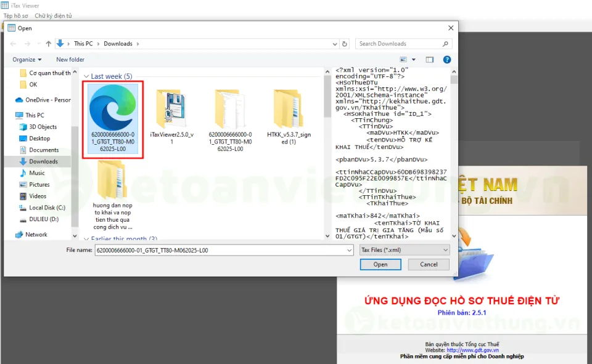
Task: Go back in Open dialog navigation
Action: (x=13, y=44)
